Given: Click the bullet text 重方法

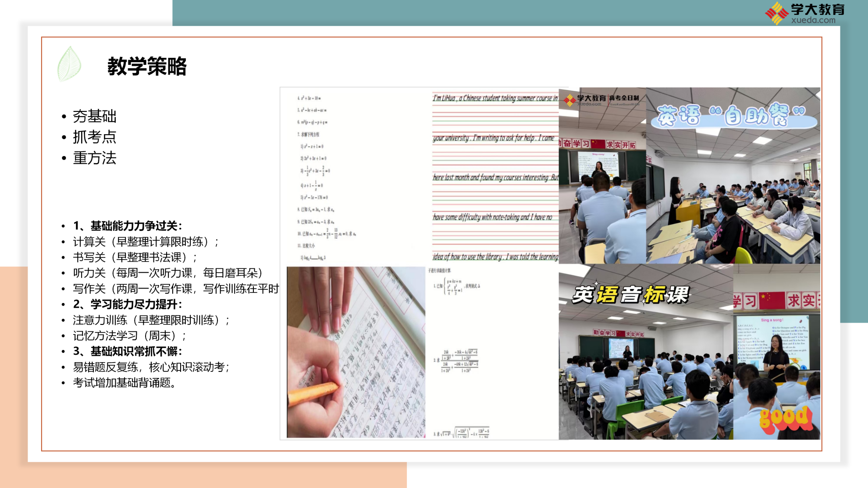Looking at the screenshot, I should (x=95, y=158).
